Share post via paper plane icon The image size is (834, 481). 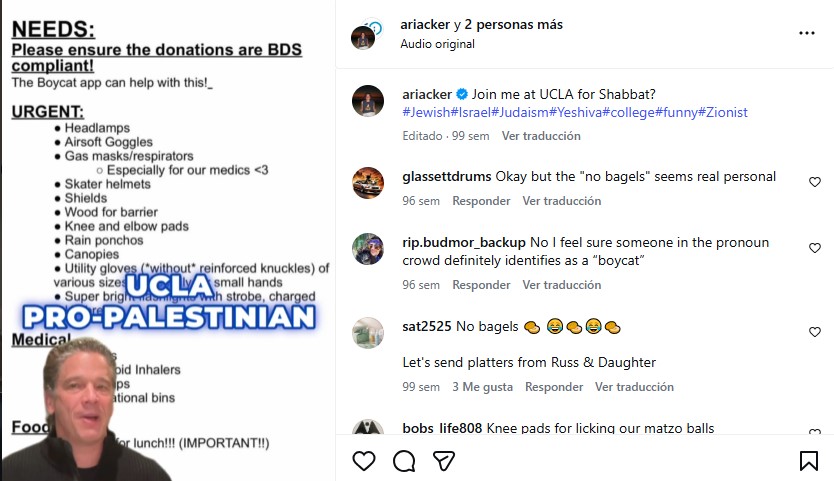click(x=444, y=461)
